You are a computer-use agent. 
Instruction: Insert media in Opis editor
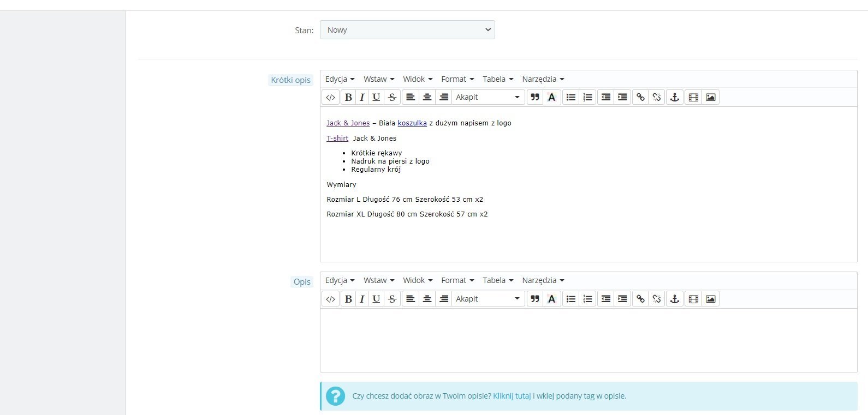(x=693, y=299)
